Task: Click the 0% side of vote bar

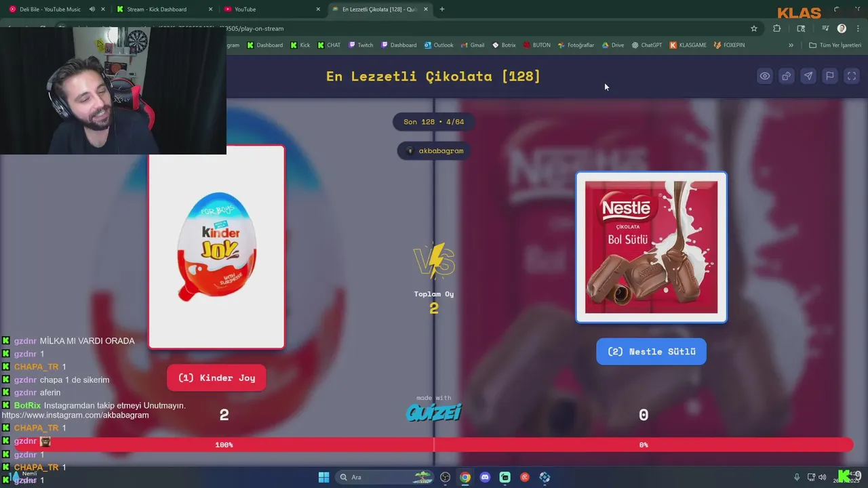Action: click(644, 445)
